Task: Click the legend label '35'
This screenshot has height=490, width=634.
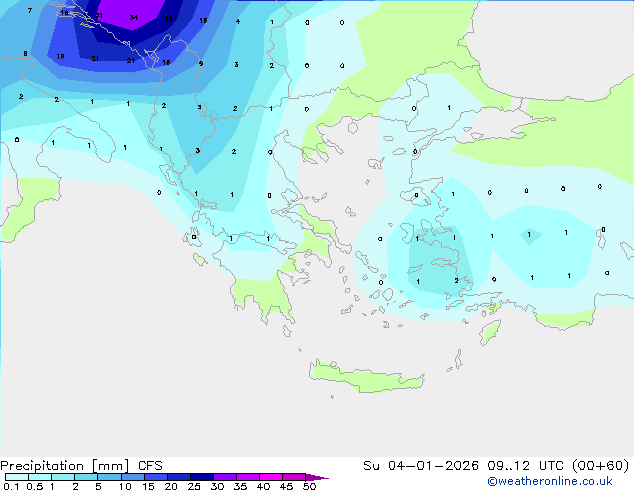Action: [240, 486]
